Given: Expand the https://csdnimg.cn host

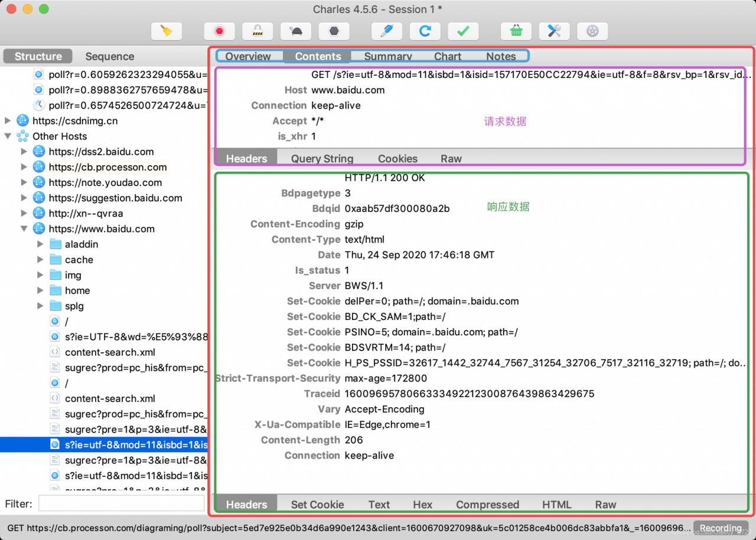Looking at the screenshot, I should [x=8, y=121].
